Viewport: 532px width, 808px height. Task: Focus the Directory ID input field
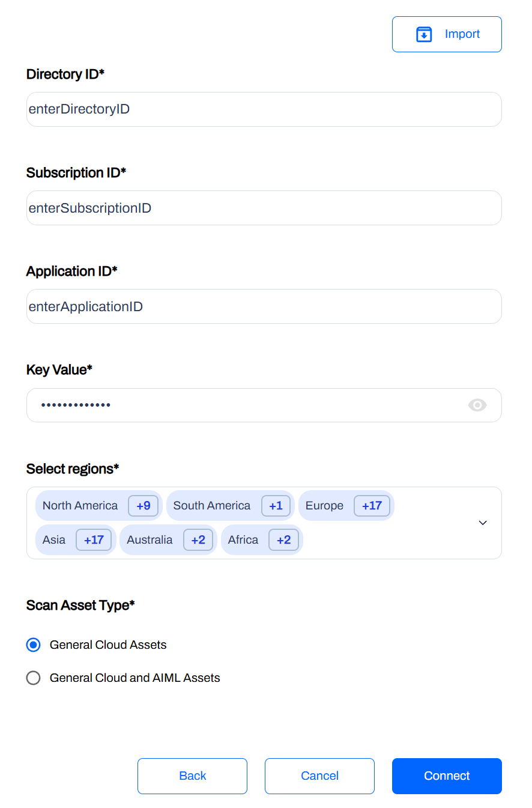tap(264, 109)
